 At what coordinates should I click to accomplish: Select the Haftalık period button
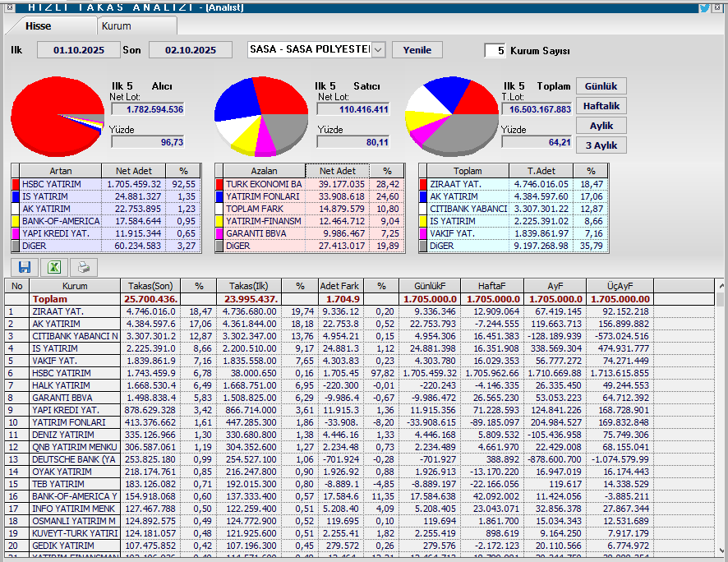click(x=601, y=106)
